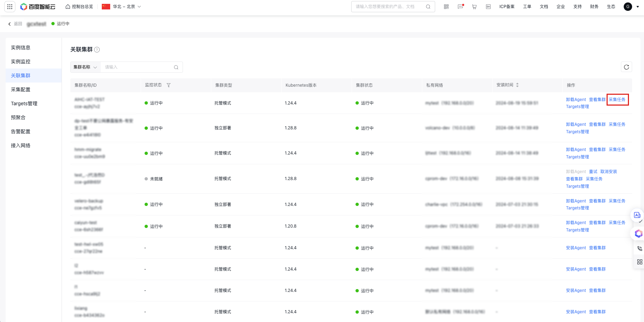Click the Baidu AI Cloud logo
The image size is (644, 322).
click(x=38, y=7)
